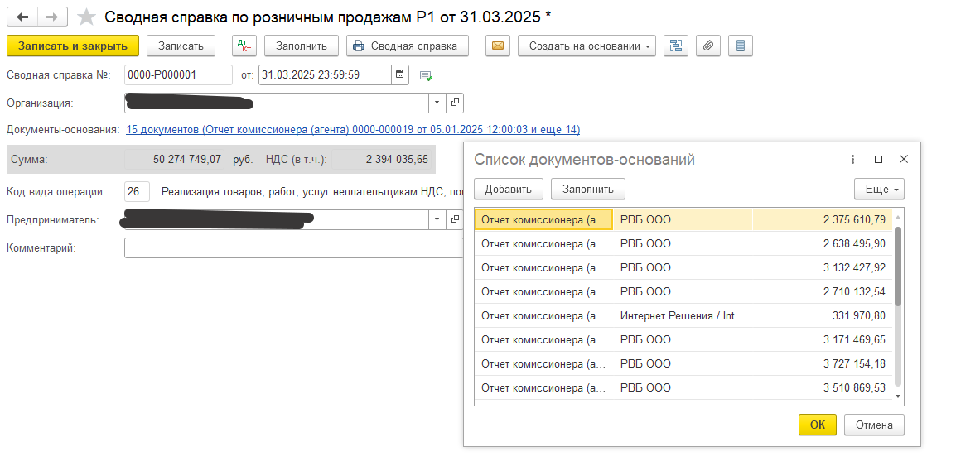Mark document as favorite with star
This screenshot has height=466, width=980.
86,17
